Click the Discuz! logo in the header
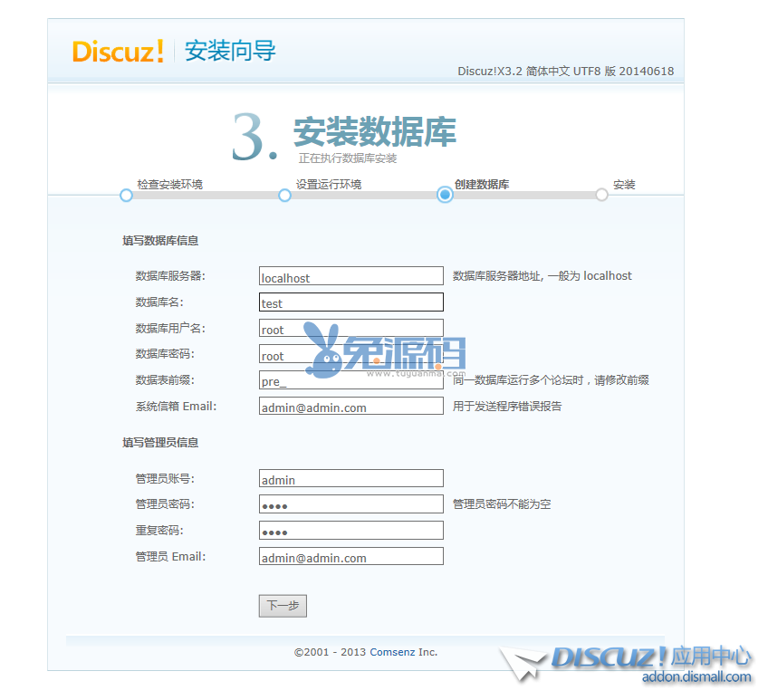The height and width of the screenshot is (700, 768). click(118, 51)
